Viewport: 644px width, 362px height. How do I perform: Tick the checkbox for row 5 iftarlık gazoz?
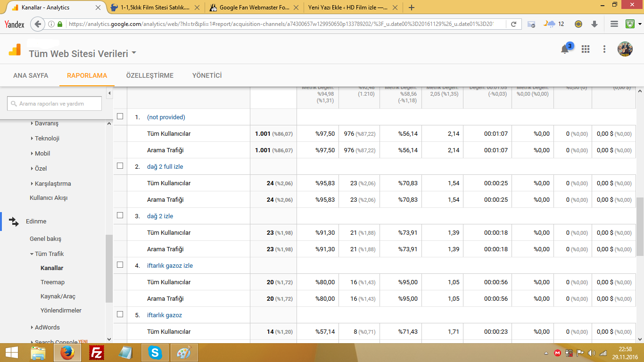(x=120, y=314)
